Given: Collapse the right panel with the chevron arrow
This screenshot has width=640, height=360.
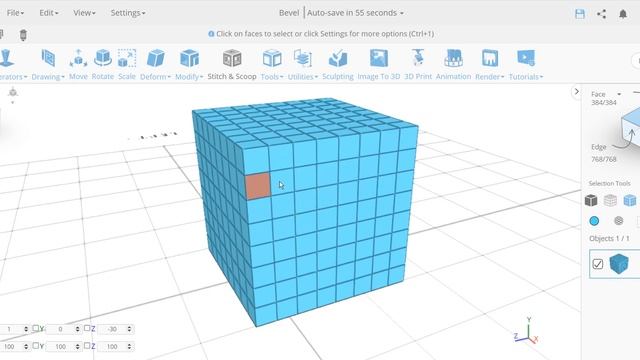Looking at the screenshot, I should (x=576, y=92).
